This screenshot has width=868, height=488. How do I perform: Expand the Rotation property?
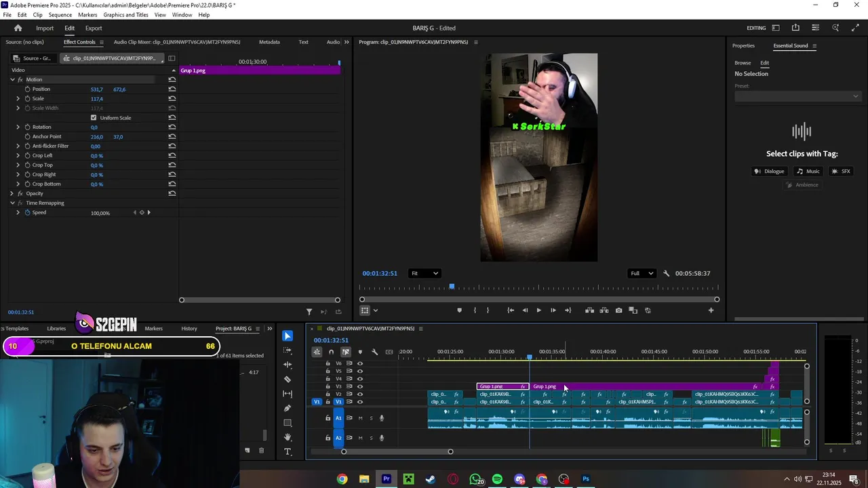click(18, 127)
